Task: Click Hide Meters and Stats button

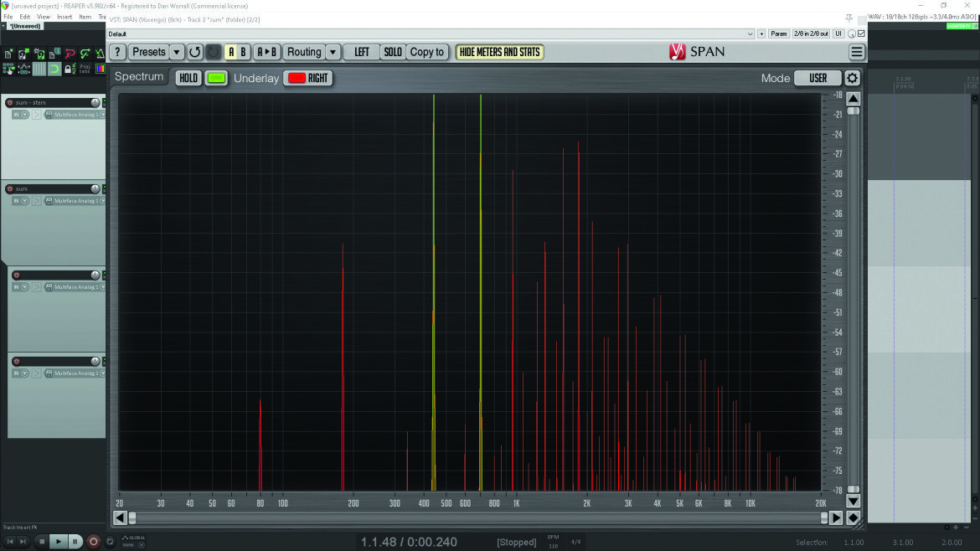Action: tap(499, 52)
